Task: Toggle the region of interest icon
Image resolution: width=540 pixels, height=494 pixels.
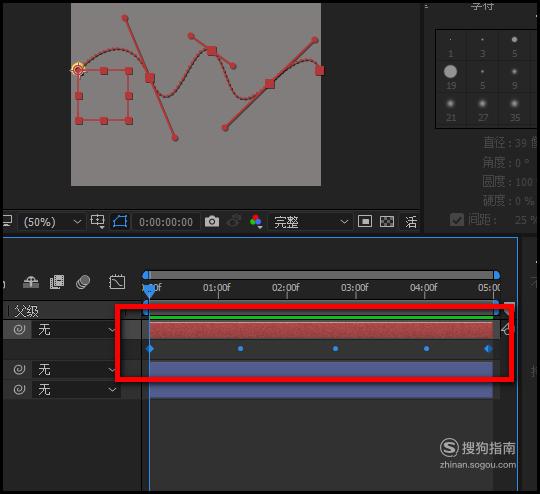Action: (x=365, y=222)
